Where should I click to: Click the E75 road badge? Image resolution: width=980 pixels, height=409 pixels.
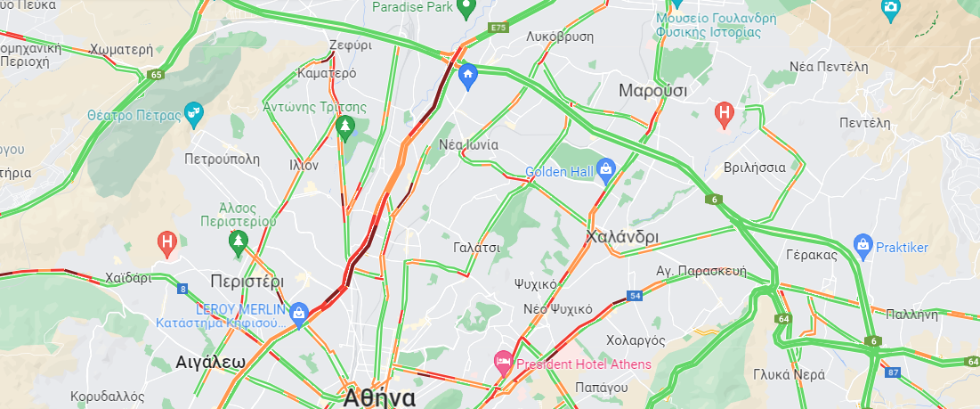point(500,28)
